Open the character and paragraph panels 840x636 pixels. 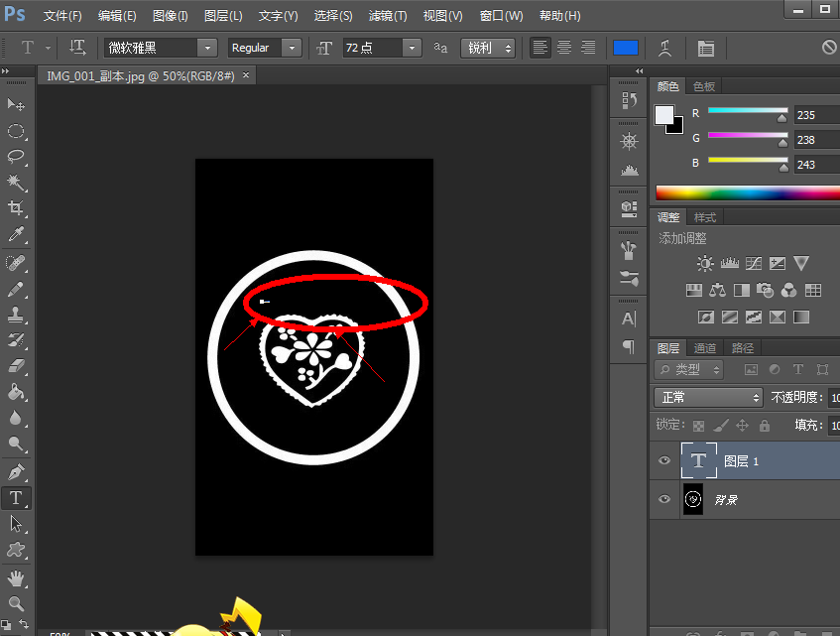point(705,49)
